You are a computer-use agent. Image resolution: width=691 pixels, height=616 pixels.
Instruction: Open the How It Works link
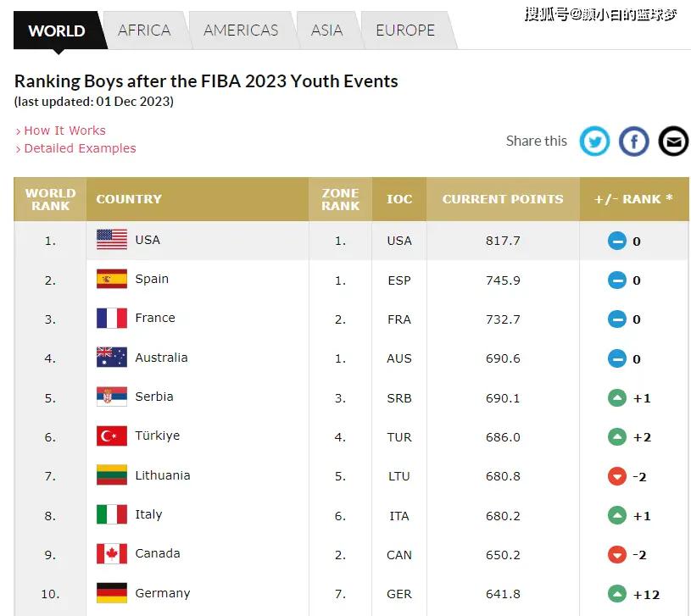(64, 130)
